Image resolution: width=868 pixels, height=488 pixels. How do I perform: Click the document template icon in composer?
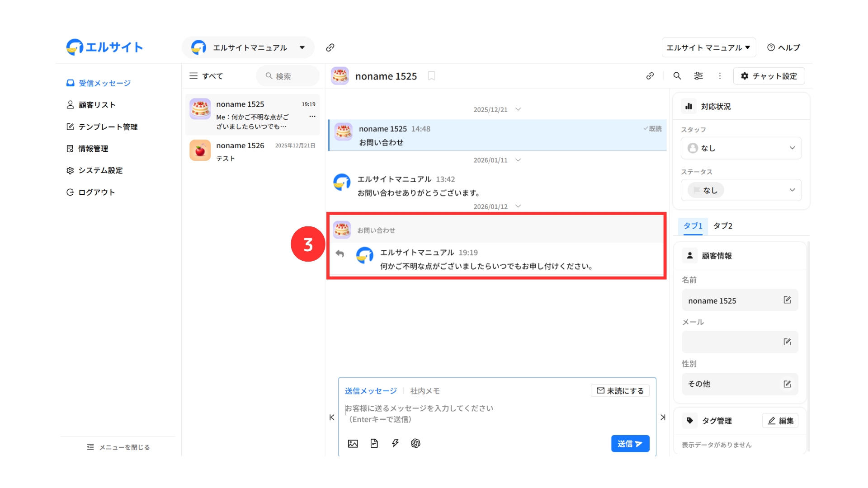coord(374,444)
